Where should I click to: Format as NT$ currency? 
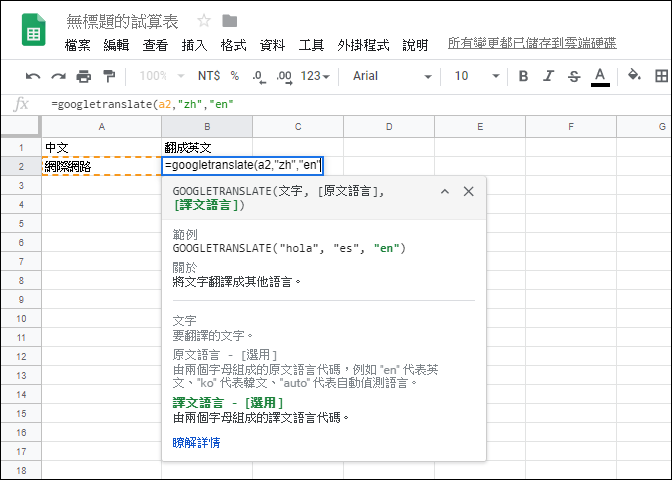[x=209, y=76]
